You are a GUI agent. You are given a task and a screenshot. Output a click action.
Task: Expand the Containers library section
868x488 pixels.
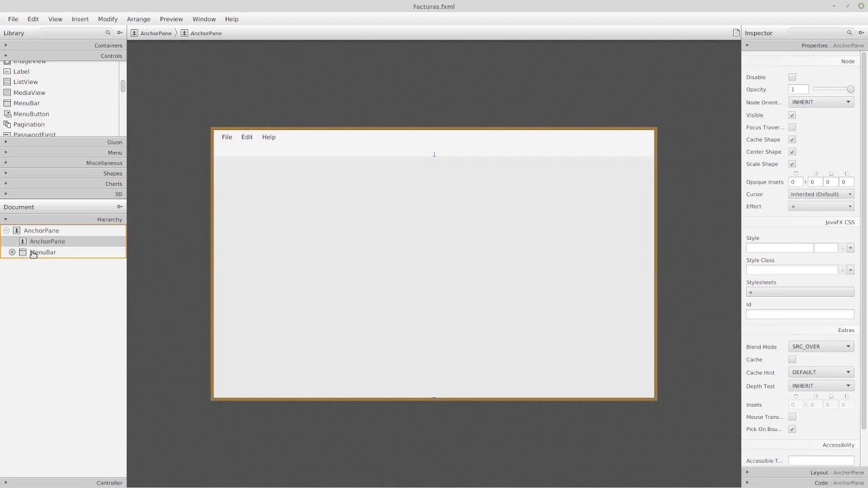point(63,45)
